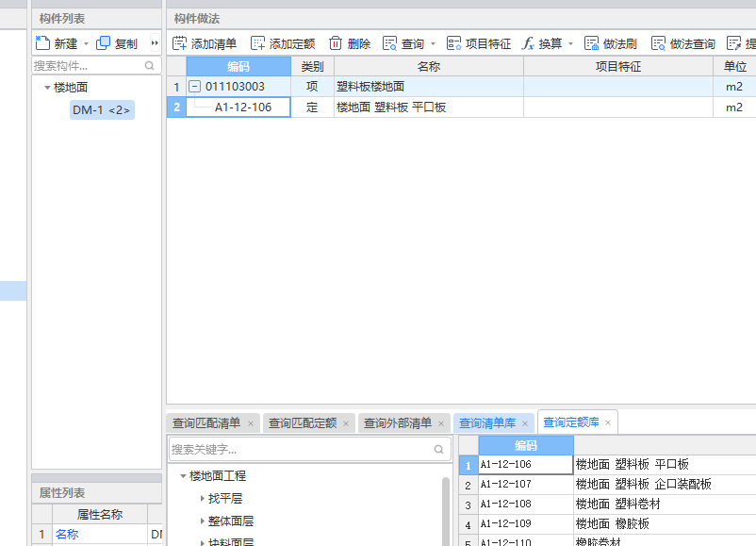
Task: Collapse the 楼地面工程 tree node
Action: pyautogui.click(x=183, y=476)
